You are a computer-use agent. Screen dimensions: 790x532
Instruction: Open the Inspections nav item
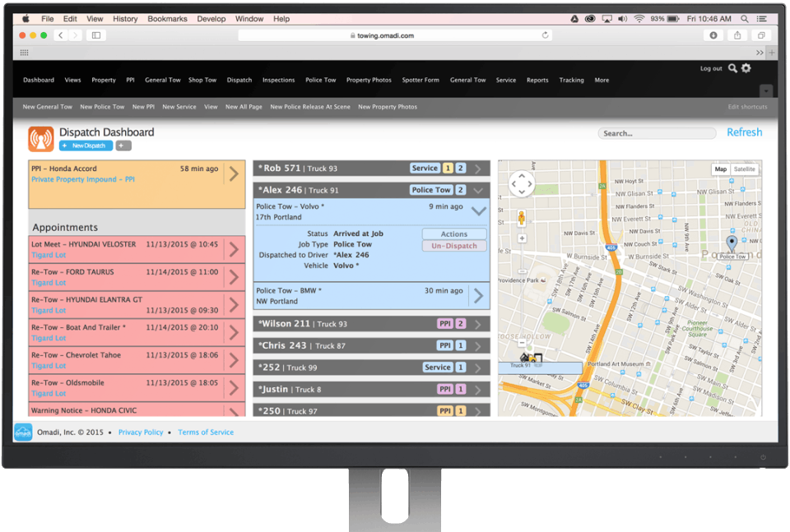point(279,80)
